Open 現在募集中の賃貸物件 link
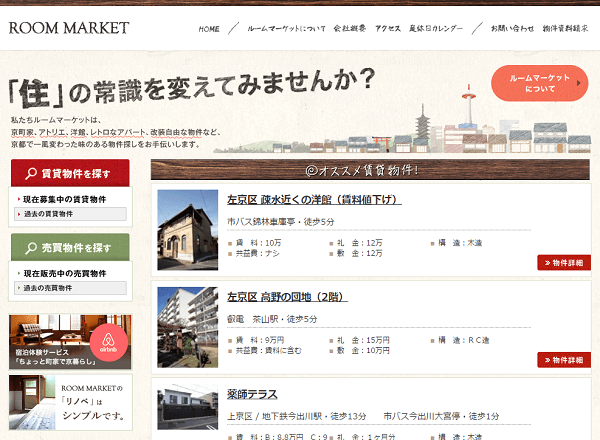 pyautogui.click(x=64, y=199)
